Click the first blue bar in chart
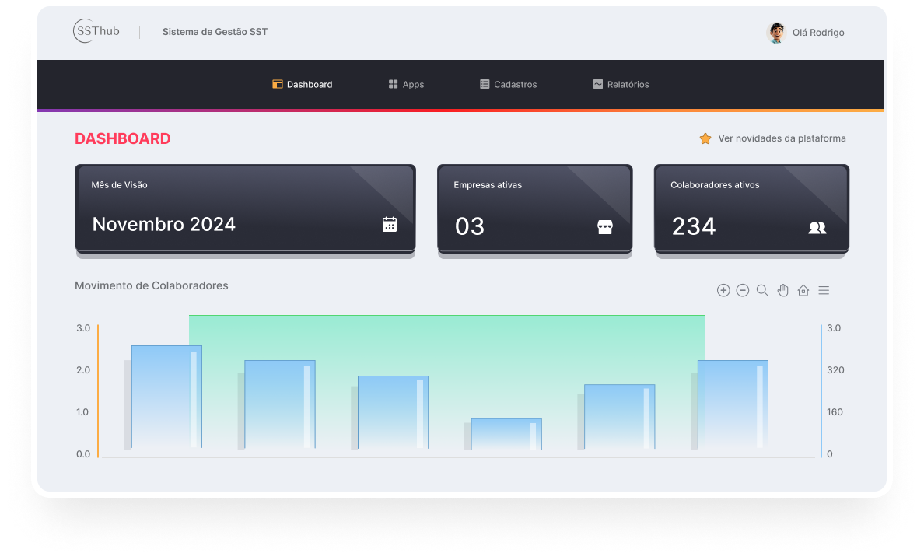Image resolution: width=924 pixels, height=560 pixels. pos(166,397)
